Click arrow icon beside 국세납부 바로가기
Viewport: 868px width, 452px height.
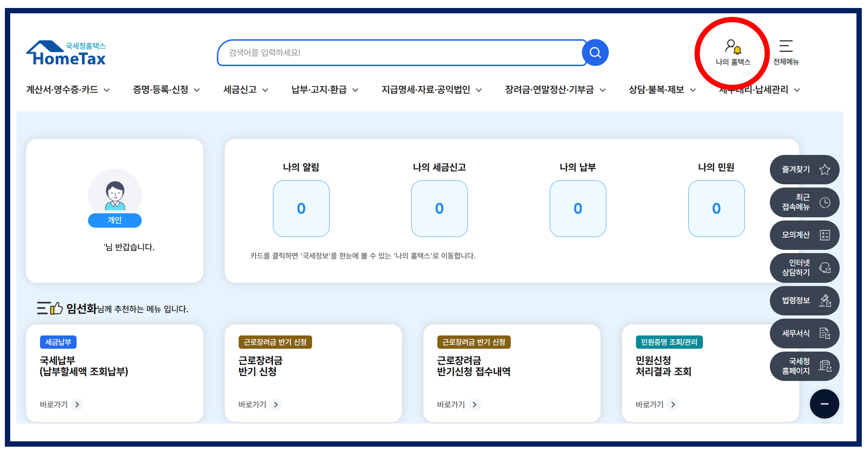(77, 404)
